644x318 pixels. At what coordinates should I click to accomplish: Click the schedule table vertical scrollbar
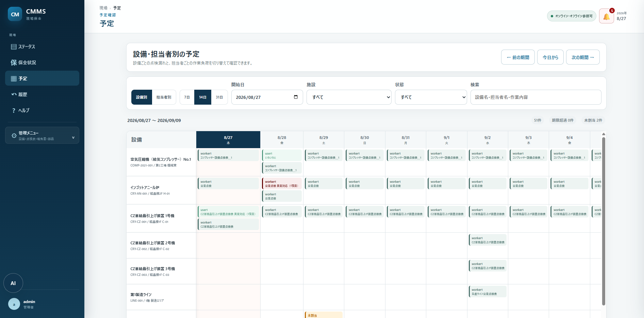click(604, 221)
